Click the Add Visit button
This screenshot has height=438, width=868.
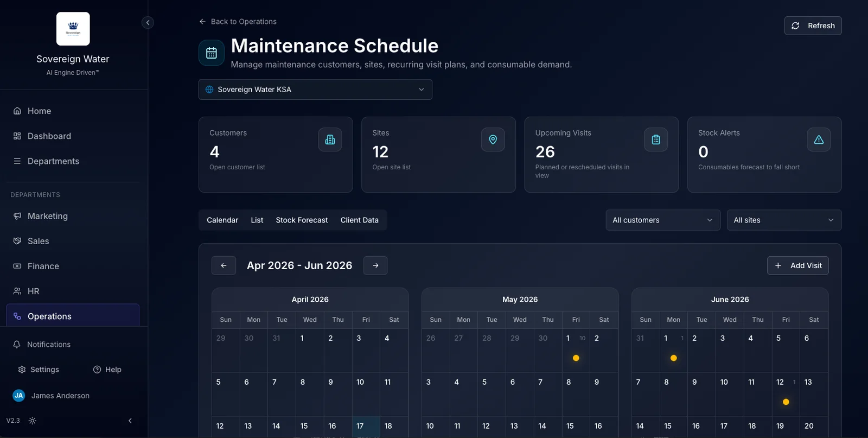[797, 265]
